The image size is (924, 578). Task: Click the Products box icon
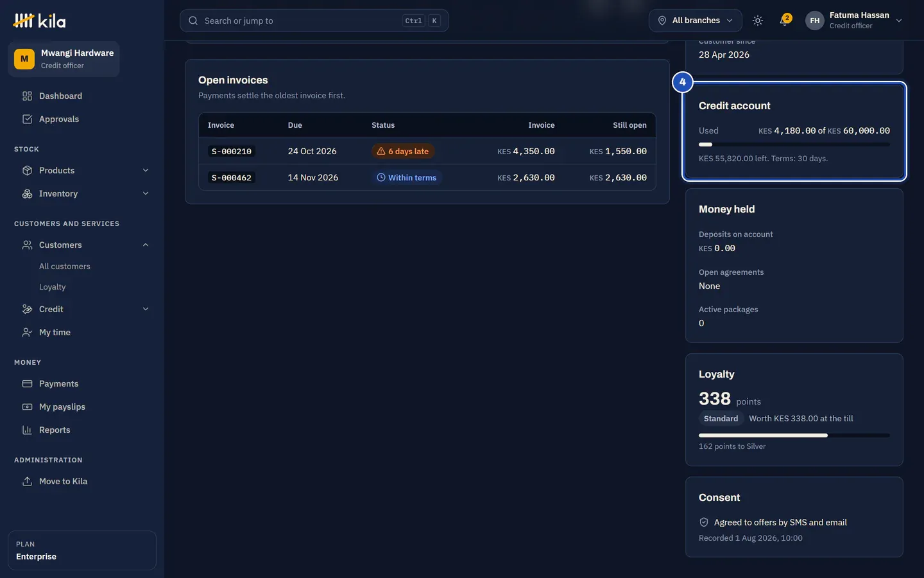click(27, 171)
